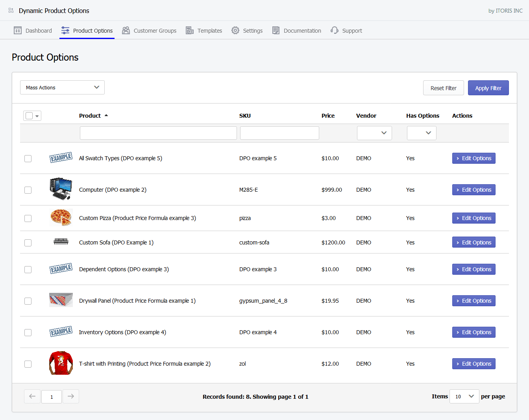529x420 pixels.
Task: Edit Options for Dependent Options product
Action: 474,269
